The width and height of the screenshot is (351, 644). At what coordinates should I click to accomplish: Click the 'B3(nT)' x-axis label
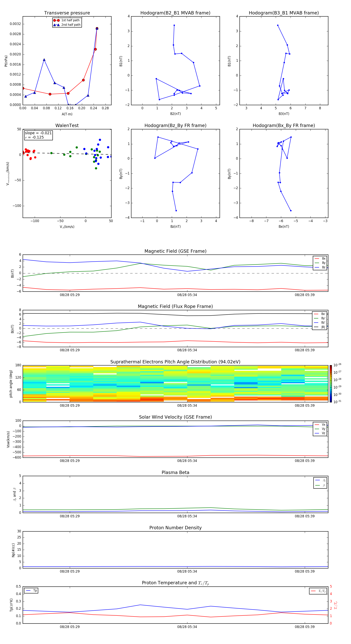pyautogui.click(x=284, y=114)
